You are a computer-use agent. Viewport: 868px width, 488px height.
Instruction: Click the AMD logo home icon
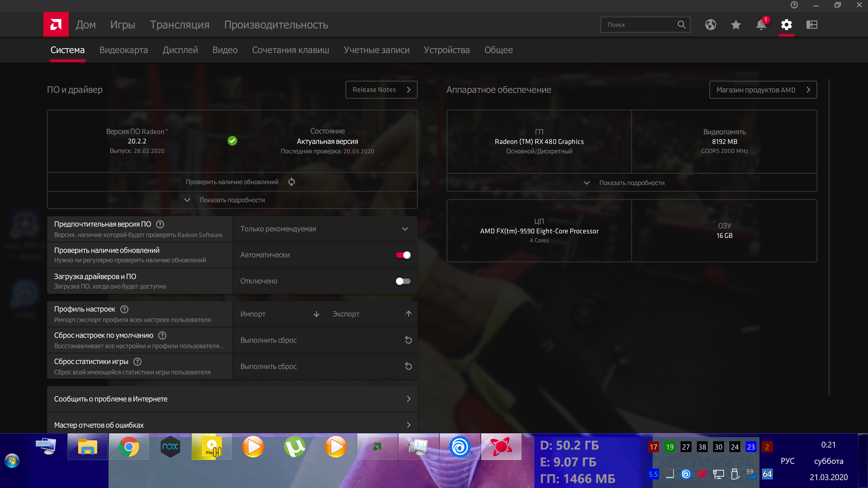[56, 25]
